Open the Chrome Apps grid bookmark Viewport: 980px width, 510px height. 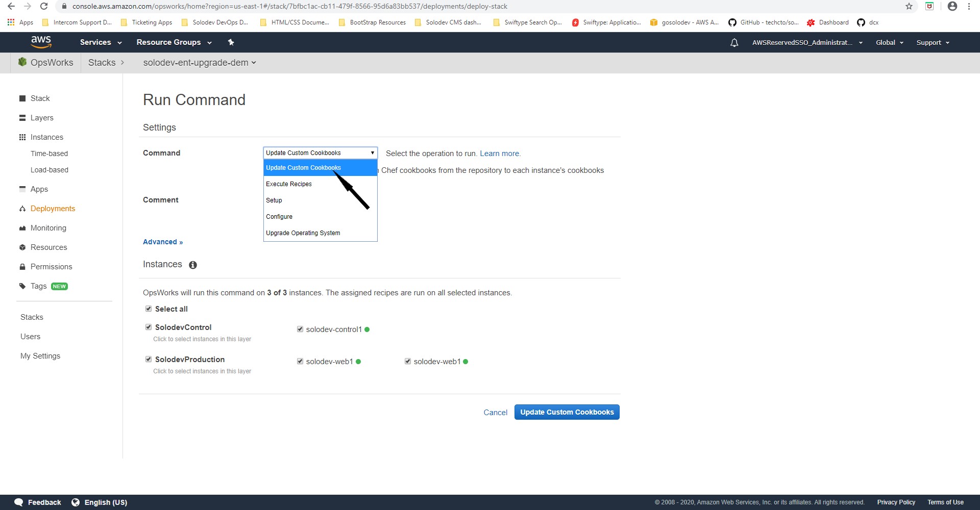coord(20,22)
